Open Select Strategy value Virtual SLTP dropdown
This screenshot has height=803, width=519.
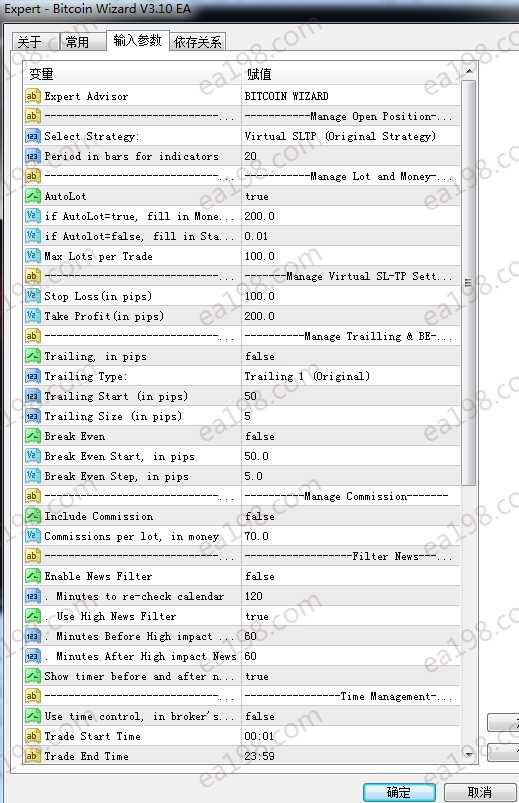351,136
